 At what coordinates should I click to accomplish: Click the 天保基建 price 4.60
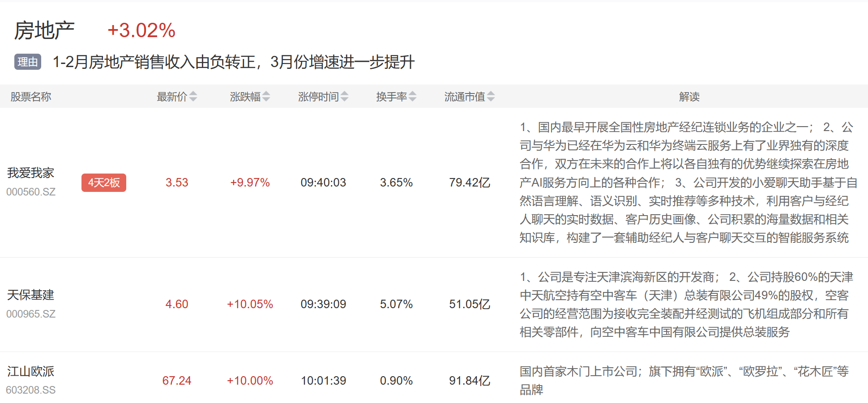click(x=177, y=304)
